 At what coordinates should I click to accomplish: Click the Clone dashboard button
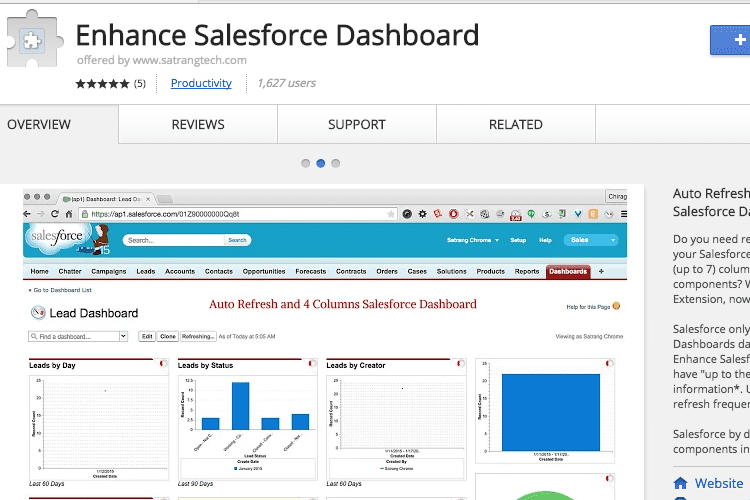pyautogui.click(x=168, y=336)
